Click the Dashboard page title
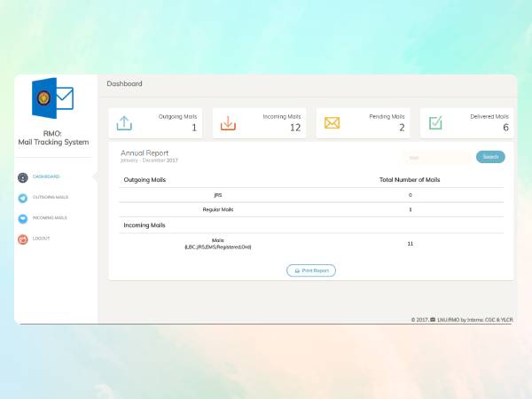532x399 pixels. [124, 84]
